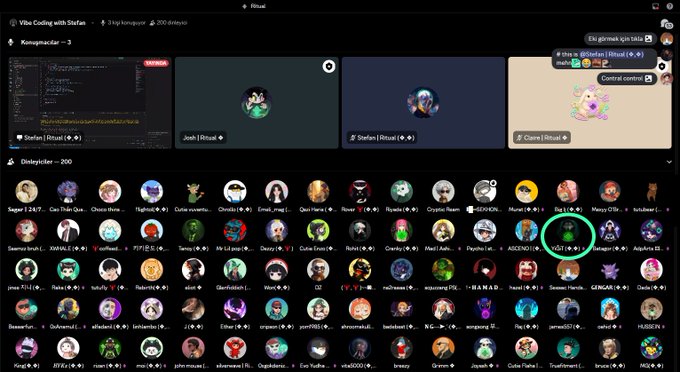This screenshot has height=372, width=680.
Task: Click Rohit listener avatar
Action: 360,231
